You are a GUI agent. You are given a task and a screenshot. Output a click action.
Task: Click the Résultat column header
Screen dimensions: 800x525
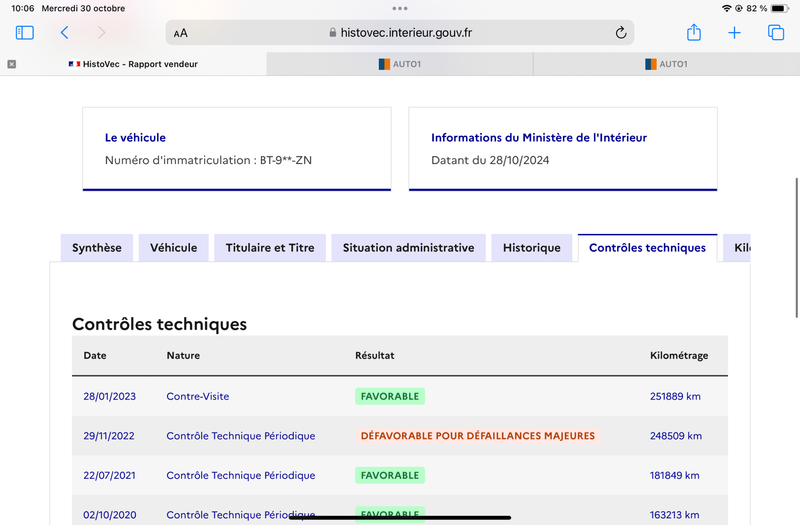pyautogui.click(x=374, y=355)
